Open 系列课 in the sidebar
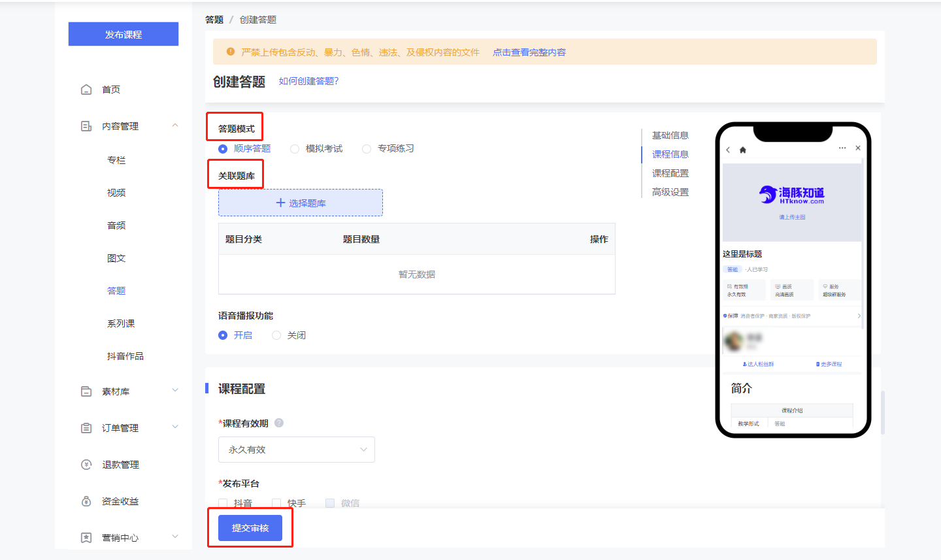This screenshot has width=941, height=560. pyautogui.click(x=121, y=323)
